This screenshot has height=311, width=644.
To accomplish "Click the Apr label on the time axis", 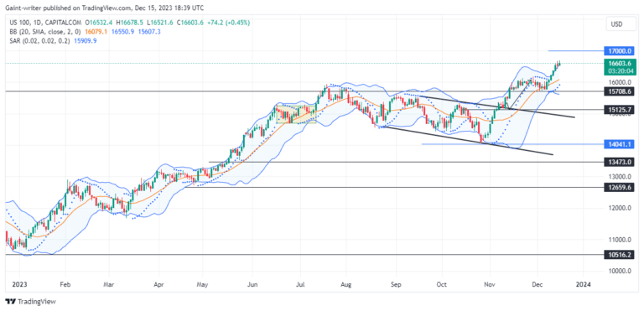I will 160,284.
